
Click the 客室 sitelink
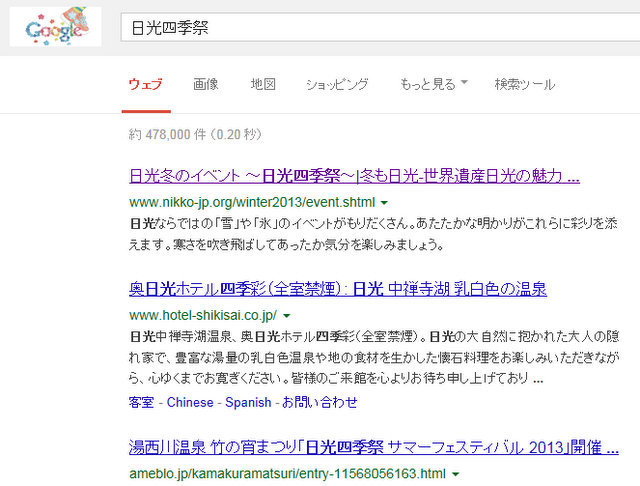point(141,402)
